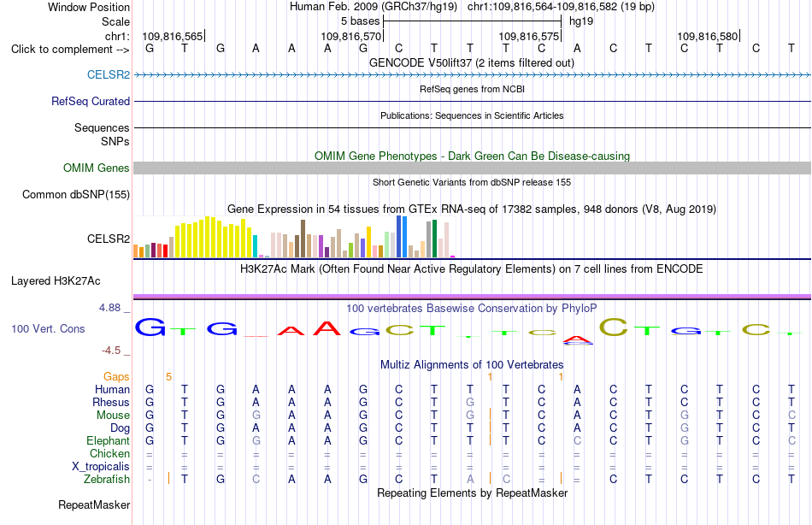
Task: Select the RepeatMasker track label
Action: pyautogui.click(x=94, y=504)
